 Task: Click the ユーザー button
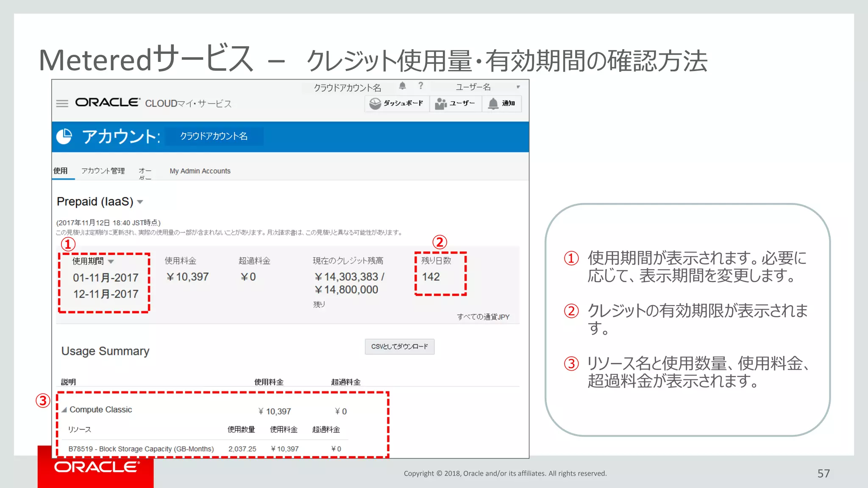(456, 103)
